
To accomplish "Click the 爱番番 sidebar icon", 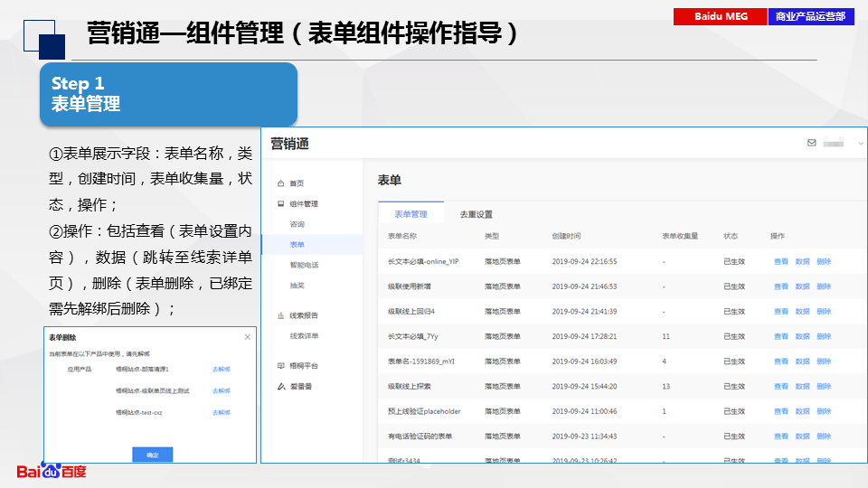I will click(281, 386).
